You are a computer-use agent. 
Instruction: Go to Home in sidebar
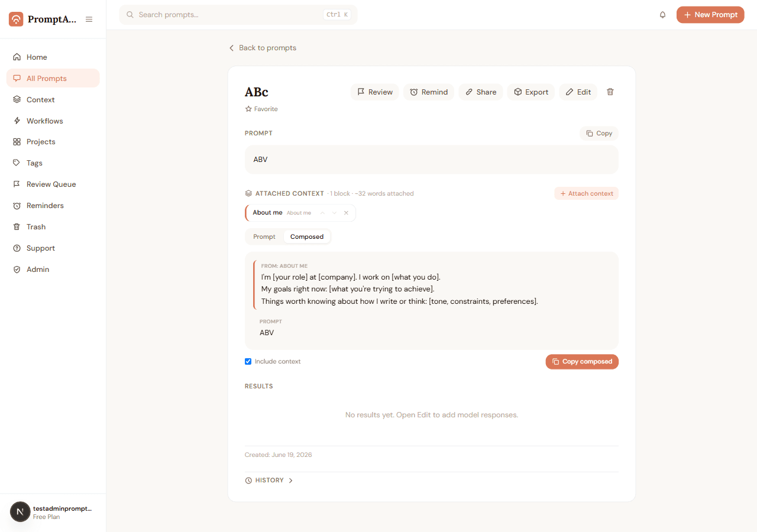tap(53, 57)
